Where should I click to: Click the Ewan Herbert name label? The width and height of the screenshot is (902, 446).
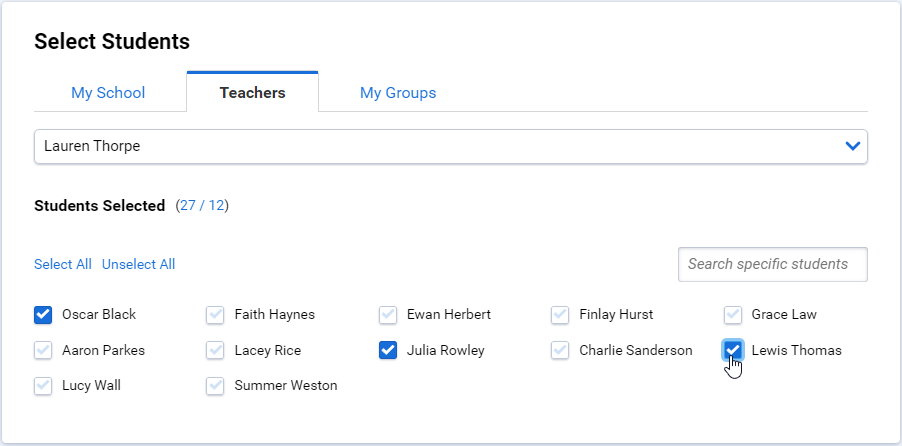coord(449,315)
